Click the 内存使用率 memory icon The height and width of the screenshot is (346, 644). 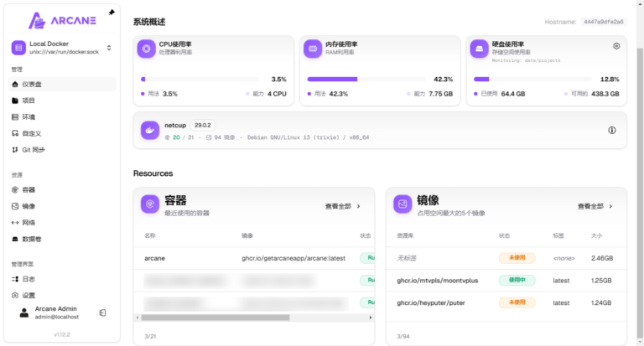[313, 49]
